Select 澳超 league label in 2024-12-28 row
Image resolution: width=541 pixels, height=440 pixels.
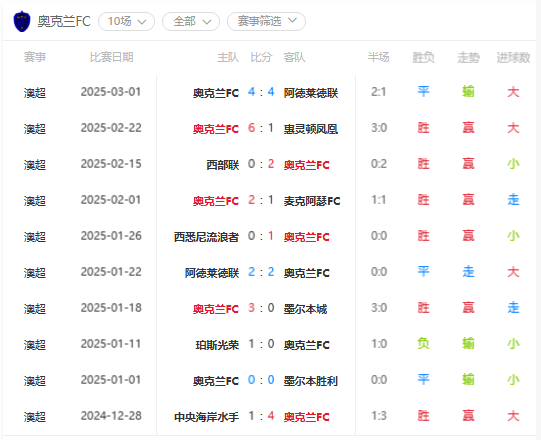click(x=35, y=417)
